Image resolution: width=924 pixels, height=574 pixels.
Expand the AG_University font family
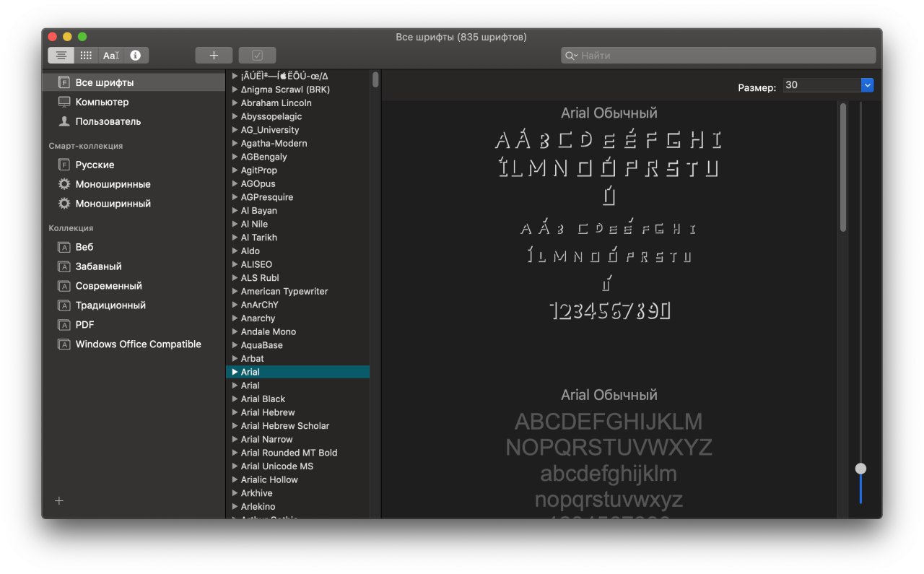coord(235,130)
